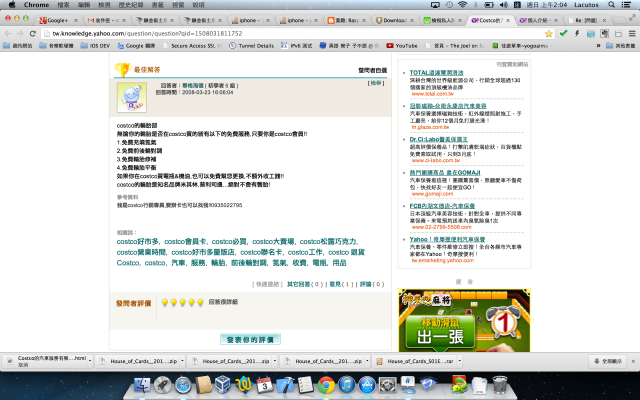
Task: Open the Apple menu
Action: [x=12, y=4]
